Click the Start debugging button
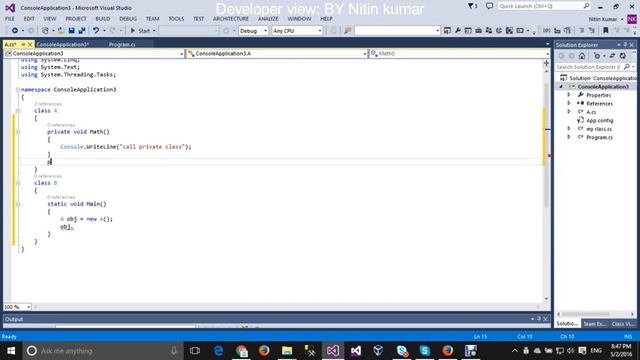The height and width of the screenshot is (360, 640). [x=140, y=31]
